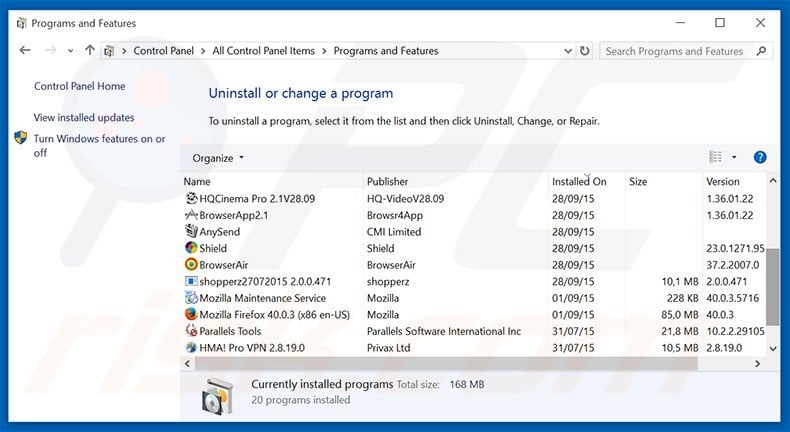Click the address bar Control Panel icon
Viewport: 790px width, 432px height.
(x=109, y=51)
